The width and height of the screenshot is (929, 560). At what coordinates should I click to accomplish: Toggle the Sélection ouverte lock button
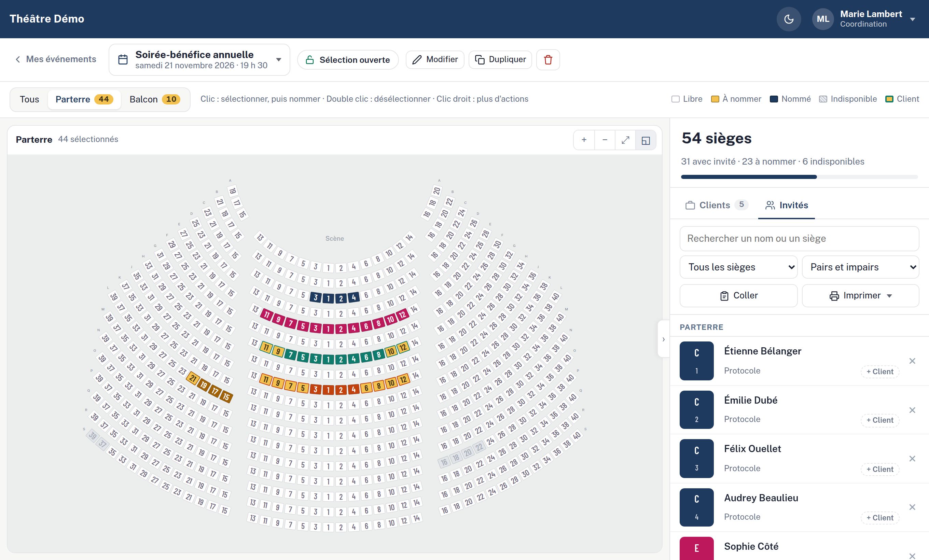[x=348, y=59]
